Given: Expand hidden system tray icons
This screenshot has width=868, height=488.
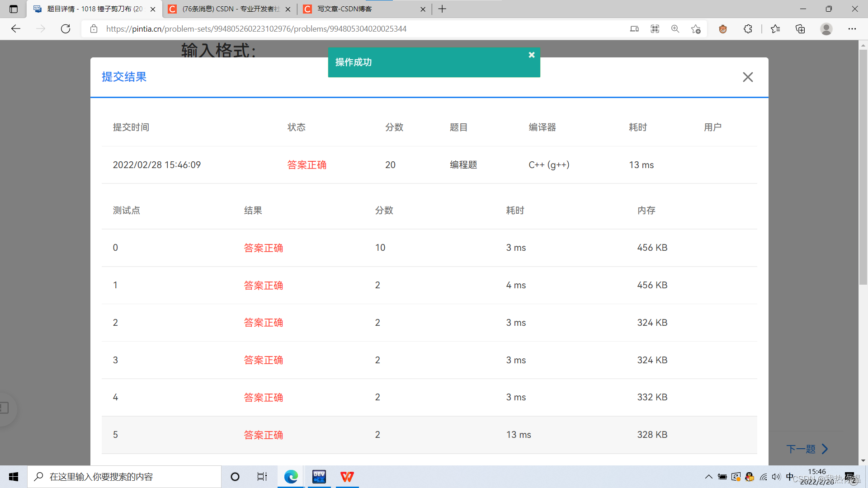Looking at the screenshot, I should [709, 477].
